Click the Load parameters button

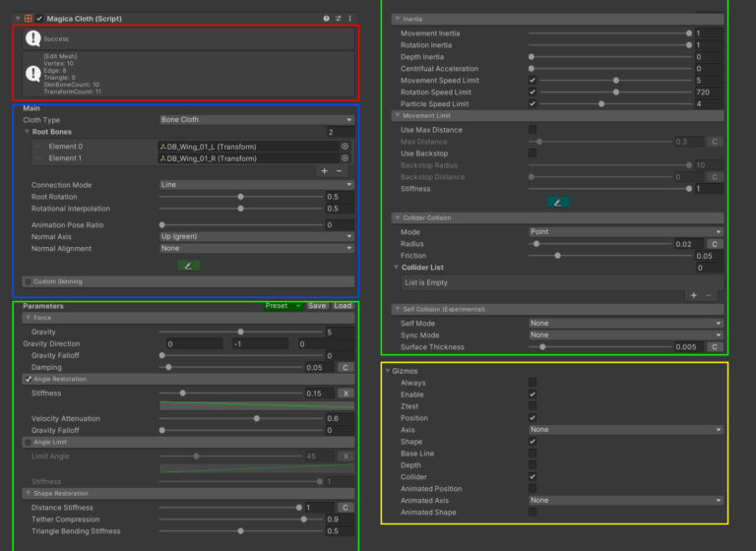point(343,306)
